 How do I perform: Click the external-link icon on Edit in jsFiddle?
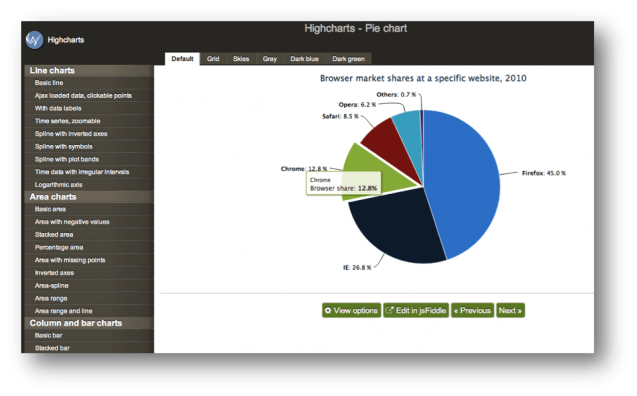[389, 310]
